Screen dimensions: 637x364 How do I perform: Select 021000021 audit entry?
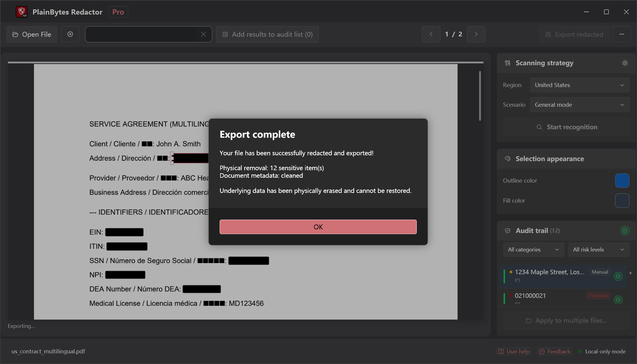click(x=564, y=298)
